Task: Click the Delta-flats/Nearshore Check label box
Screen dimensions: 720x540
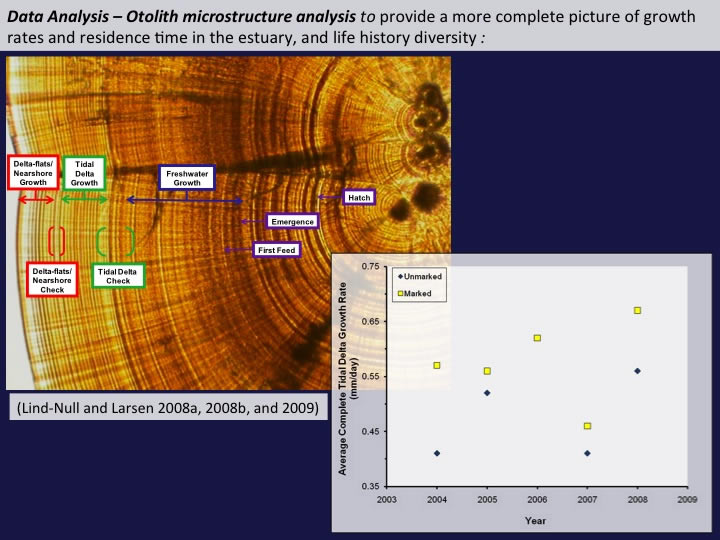Action: 52,279
